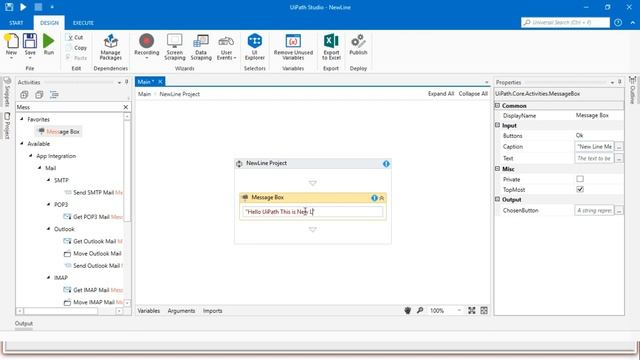Toggle the TopMost checkbox
The image size is (640, 360).
[580, 189]
